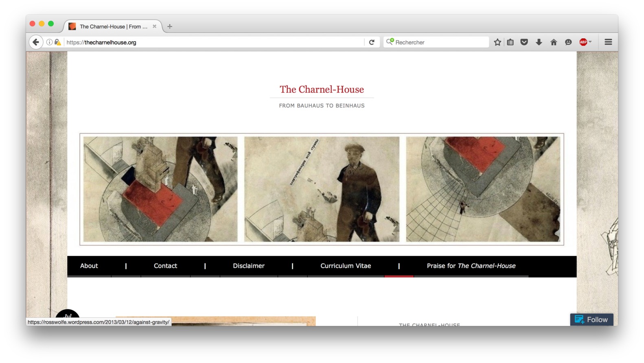
Task: Go back with the browser back arrow
Action: tap(36, 42)
